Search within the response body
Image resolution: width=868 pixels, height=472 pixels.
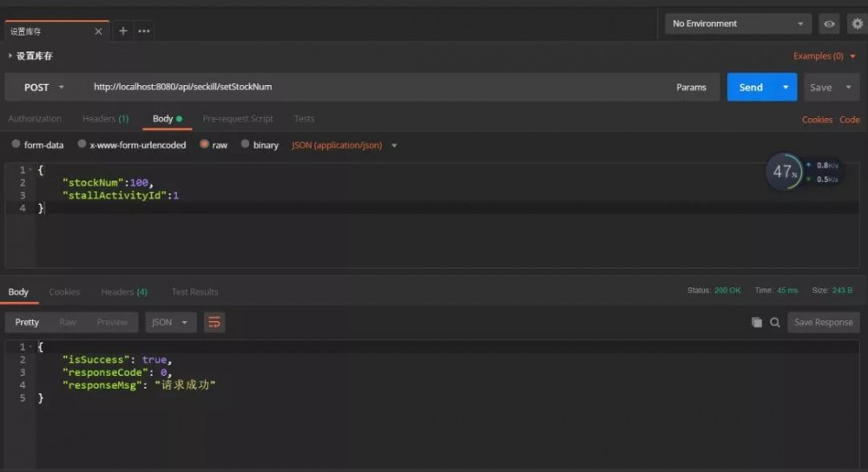(x=775, y=323)
